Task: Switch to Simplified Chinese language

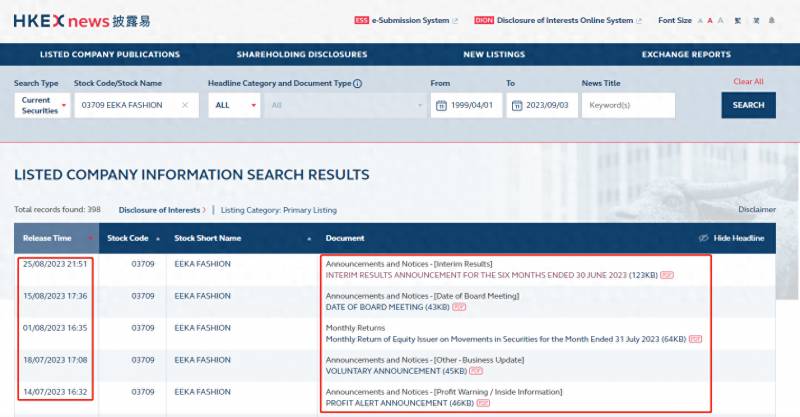Action: click(756, 20)
